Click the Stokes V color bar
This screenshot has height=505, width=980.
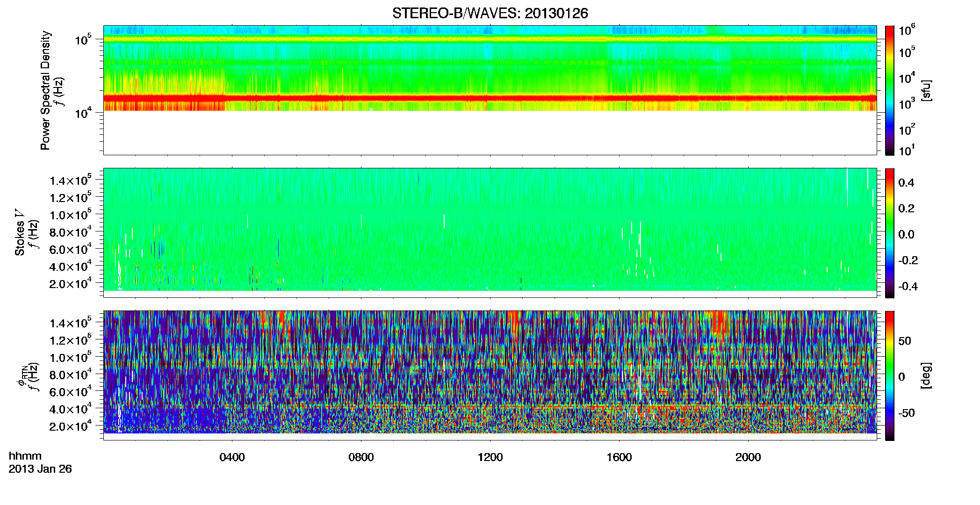click(x=889, y=233)
